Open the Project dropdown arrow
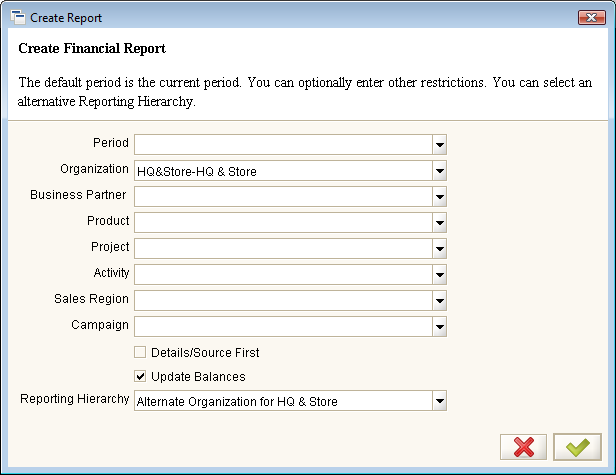Image resolution: width=616 pixels, height=475 pixels. (x=440, y=248)
